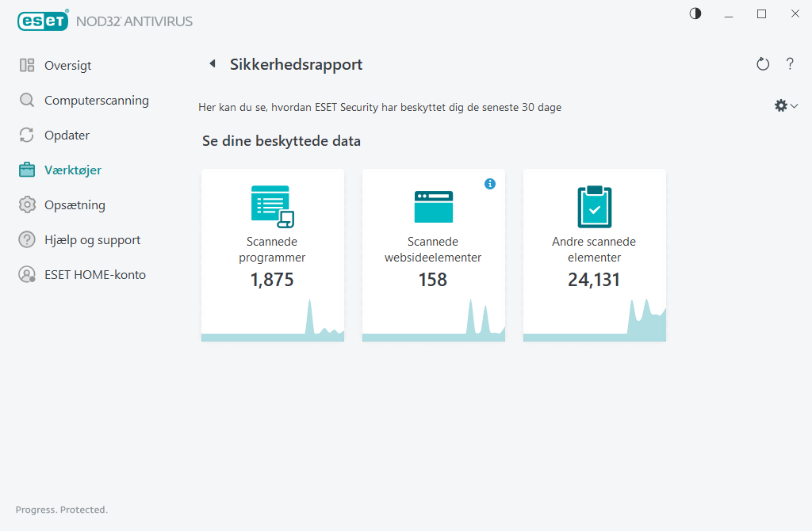Refresh the report with the circular arrow icon
This screenshot has height=531, width=812.
pos(762,64)
